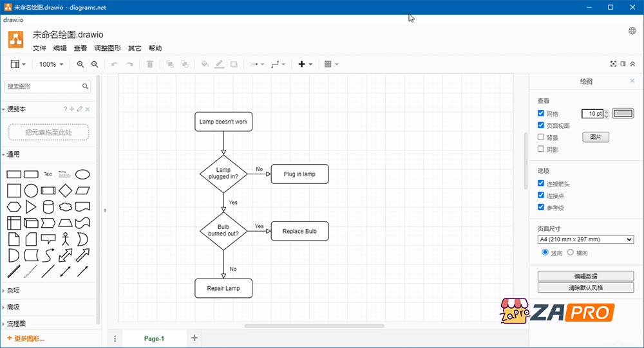The height and width of the screenshot is (348, 644).
Task: Open the 100% zoom level dropdown
Action: point(52,64)
